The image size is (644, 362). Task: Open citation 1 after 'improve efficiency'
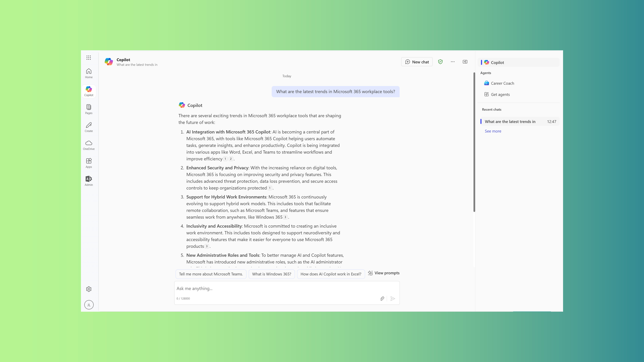click(225, 159)
